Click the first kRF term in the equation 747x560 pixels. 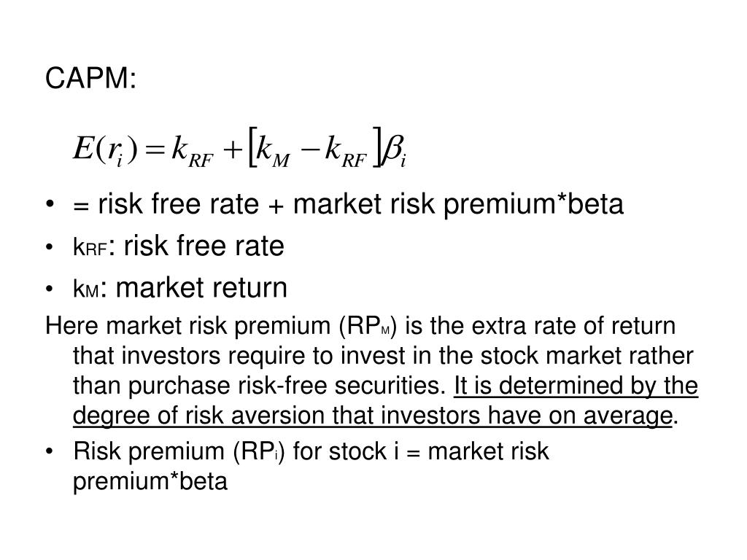[x=192, y=152]
